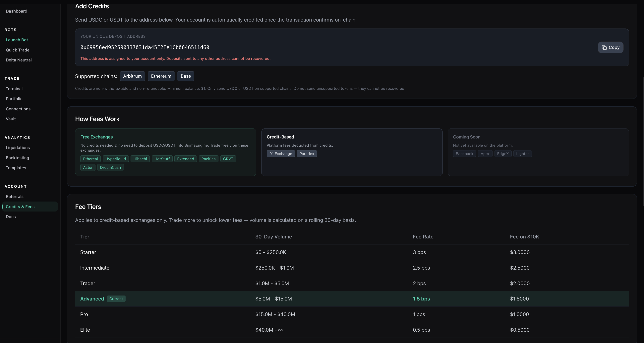Click the GRVT exchange tag
The image size is (644, 343).
[x=228, y=159]
